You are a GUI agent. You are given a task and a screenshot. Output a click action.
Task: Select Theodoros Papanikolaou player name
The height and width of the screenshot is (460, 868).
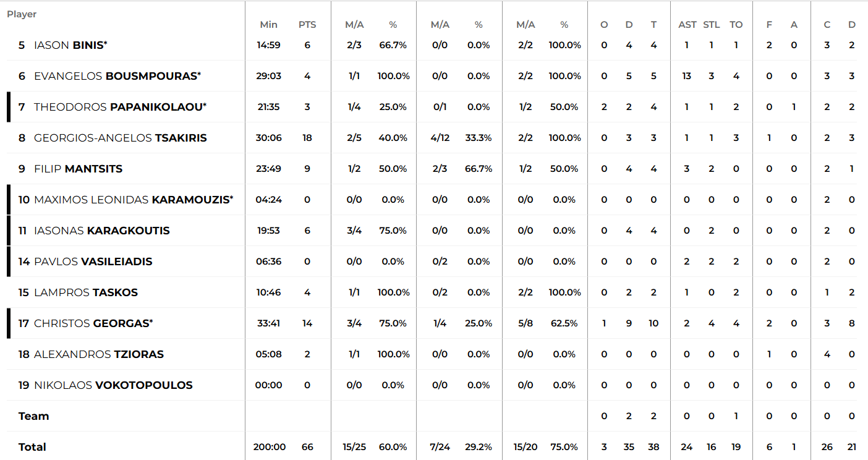pos(120,107)
